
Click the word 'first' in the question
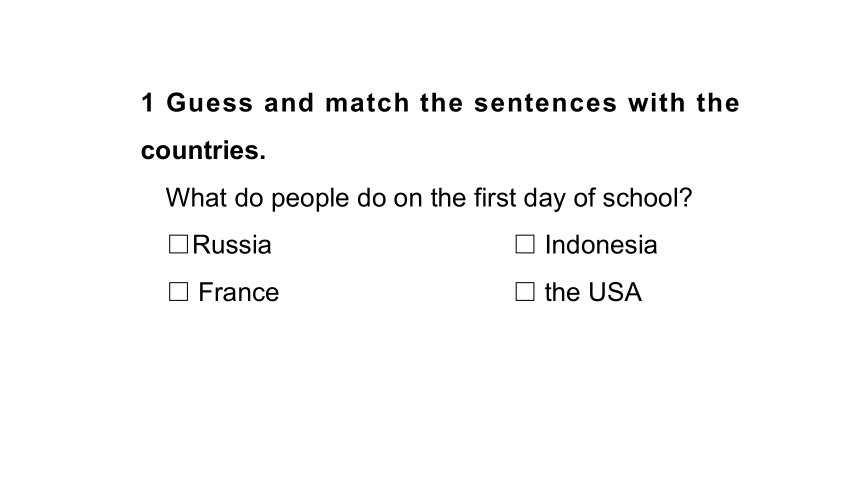click(494, 198)
